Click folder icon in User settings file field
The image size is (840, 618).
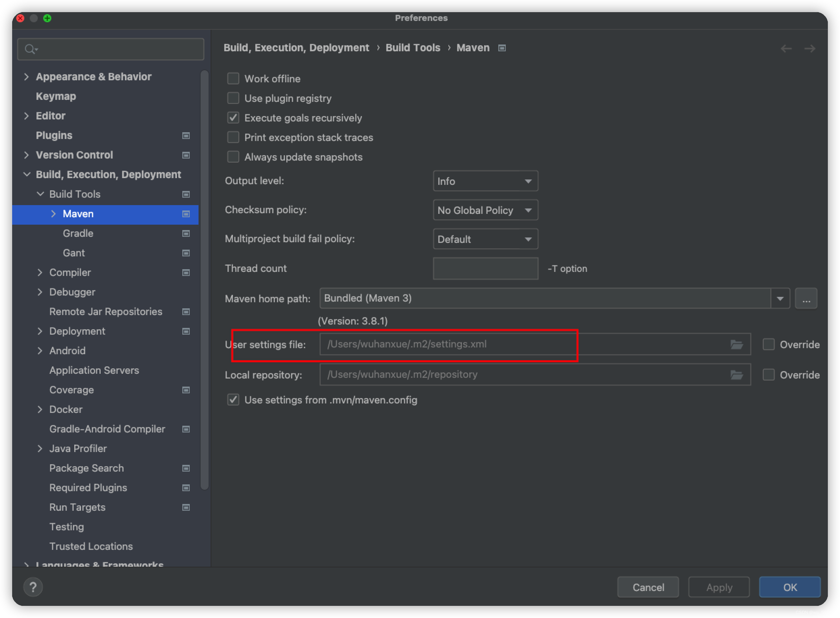point(736,344)
